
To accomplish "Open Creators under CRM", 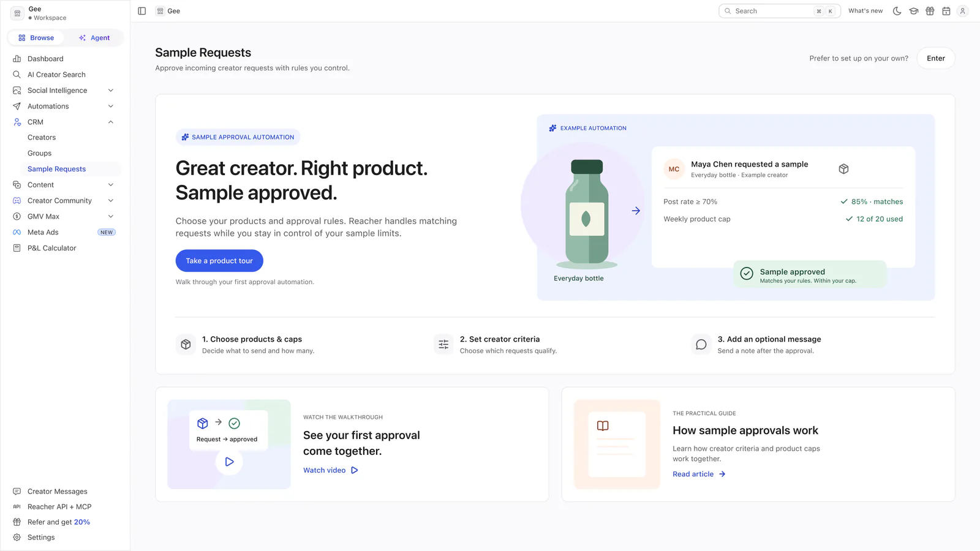I will point(42,138).
